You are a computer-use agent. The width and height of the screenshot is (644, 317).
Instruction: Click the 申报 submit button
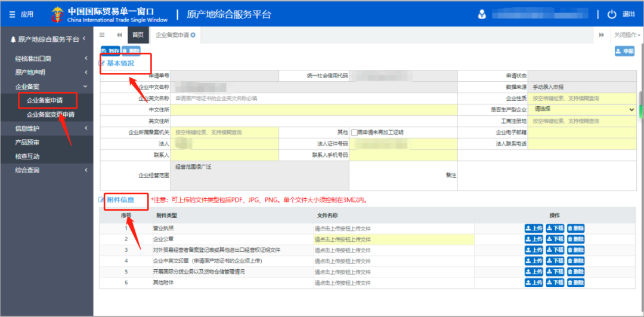624,51
